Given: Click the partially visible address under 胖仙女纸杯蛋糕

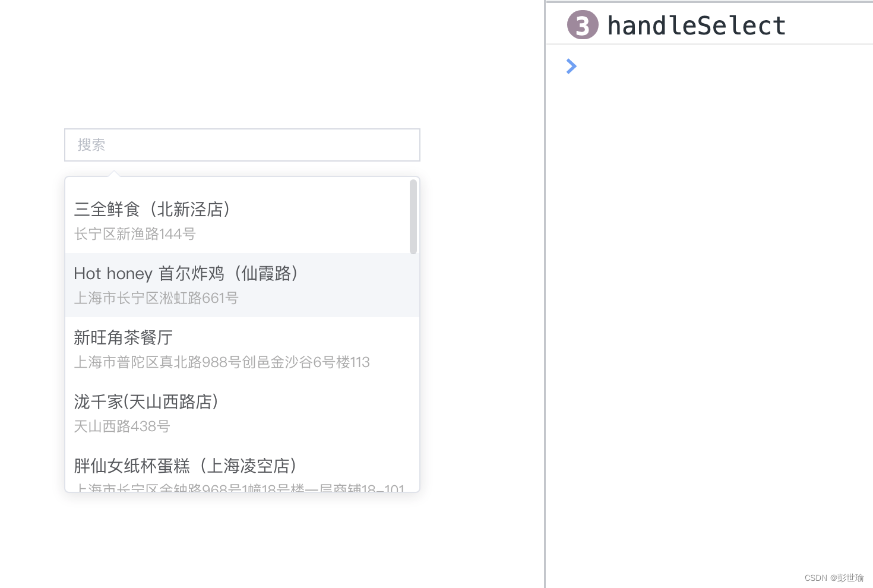Looking at the screenshot, I should tap(239, 488).
